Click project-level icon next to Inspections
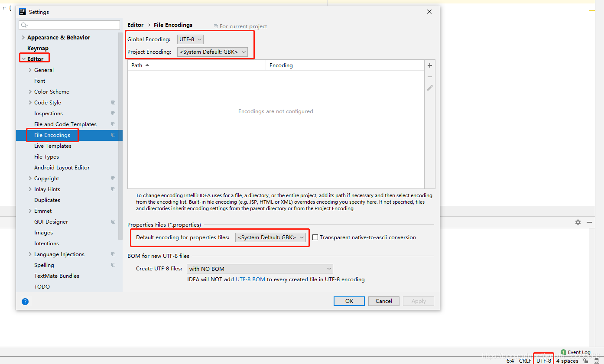Image resolution: width=604 pixels, height=364 pixels. 113,114
